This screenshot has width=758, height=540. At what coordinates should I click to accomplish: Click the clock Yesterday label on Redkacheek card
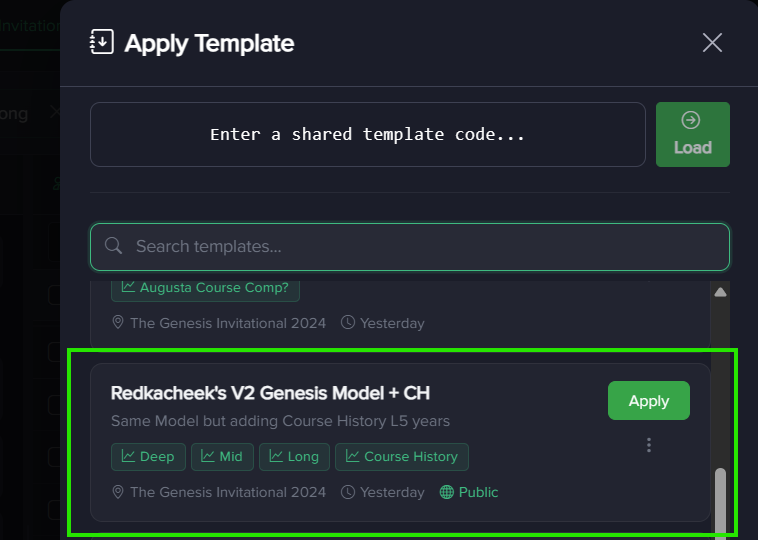(x=383, y=492)
